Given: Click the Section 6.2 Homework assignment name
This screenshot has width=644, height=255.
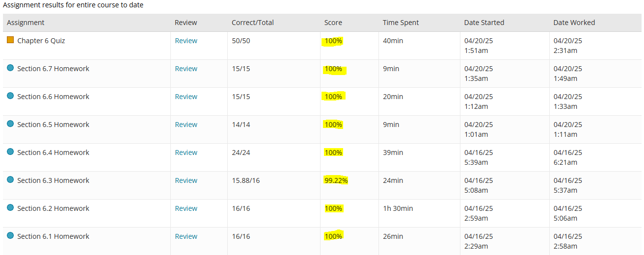Looking at the screenshot, I should click(53, 208).
